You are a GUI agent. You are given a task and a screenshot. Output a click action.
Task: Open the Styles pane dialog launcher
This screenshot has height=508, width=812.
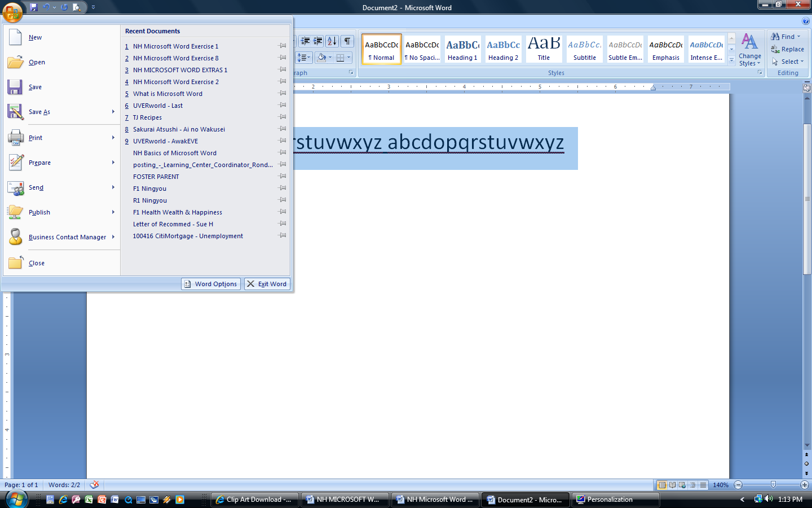point(760,73)
